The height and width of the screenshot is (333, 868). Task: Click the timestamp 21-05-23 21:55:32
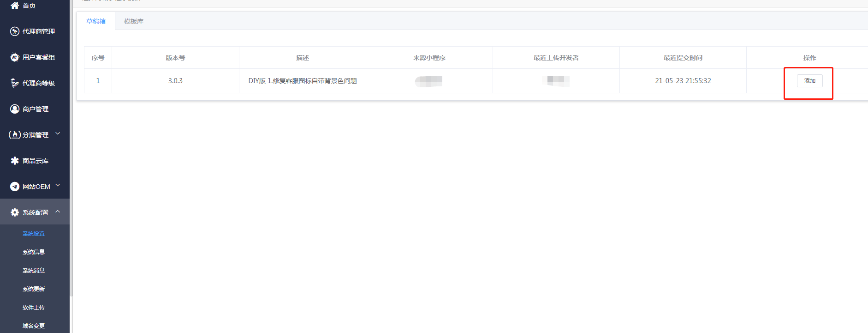pyautogui.click(x=683, y=81)
